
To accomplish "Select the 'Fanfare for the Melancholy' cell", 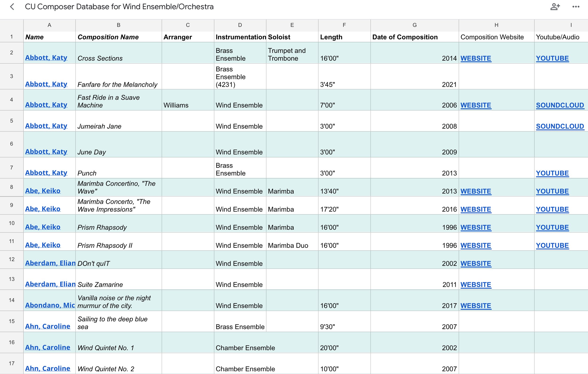I will click(119, 76).
